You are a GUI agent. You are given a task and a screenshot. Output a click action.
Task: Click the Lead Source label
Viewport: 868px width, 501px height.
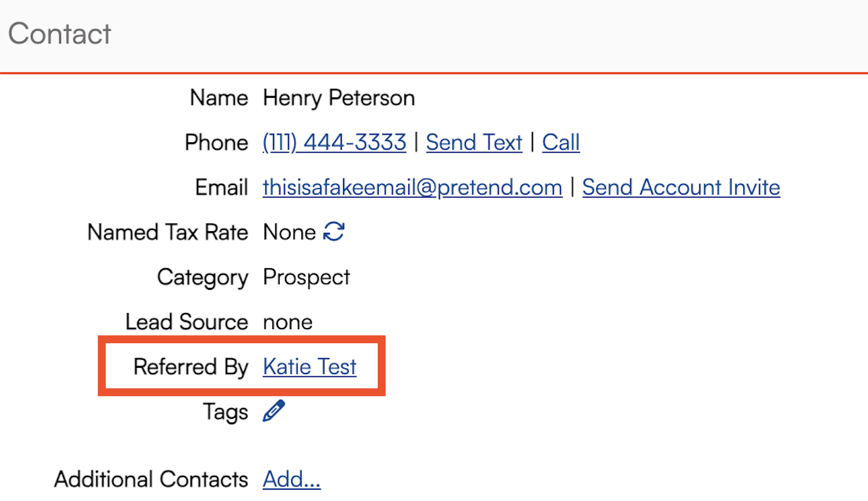(x=187, y=322)
